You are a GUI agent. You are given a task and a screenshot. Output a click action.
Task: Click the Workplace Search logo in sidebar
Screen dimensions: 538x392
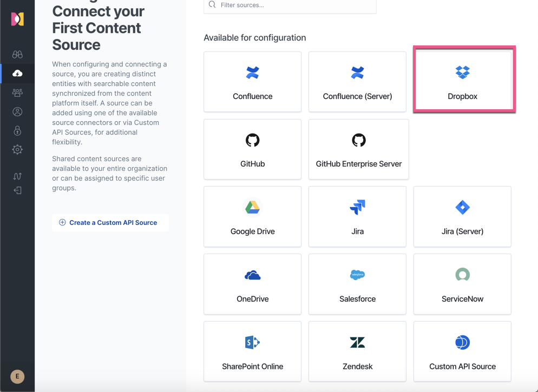(x=17, y=19)
